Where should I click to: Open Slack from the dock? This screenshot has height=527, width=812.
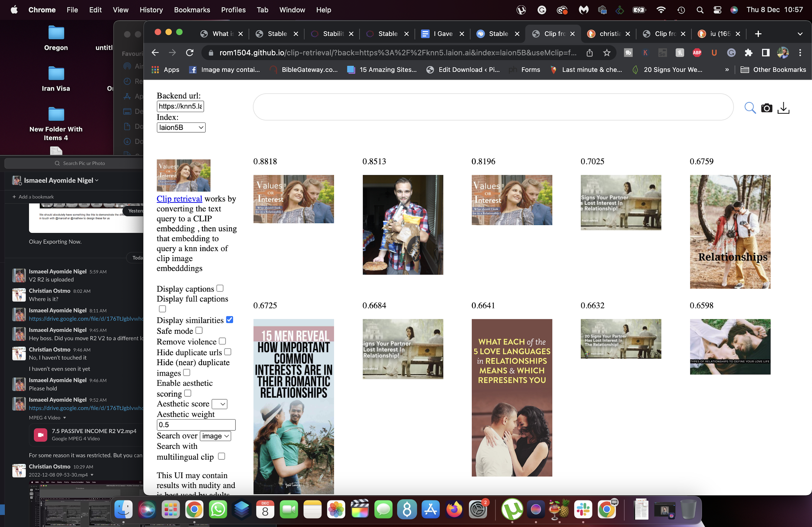point(583,510)
